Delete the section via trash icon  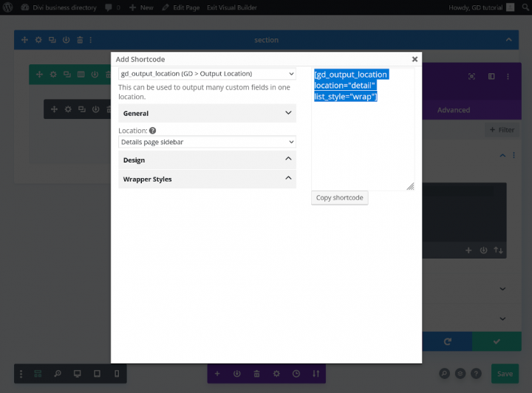click(x=80, y=40)
